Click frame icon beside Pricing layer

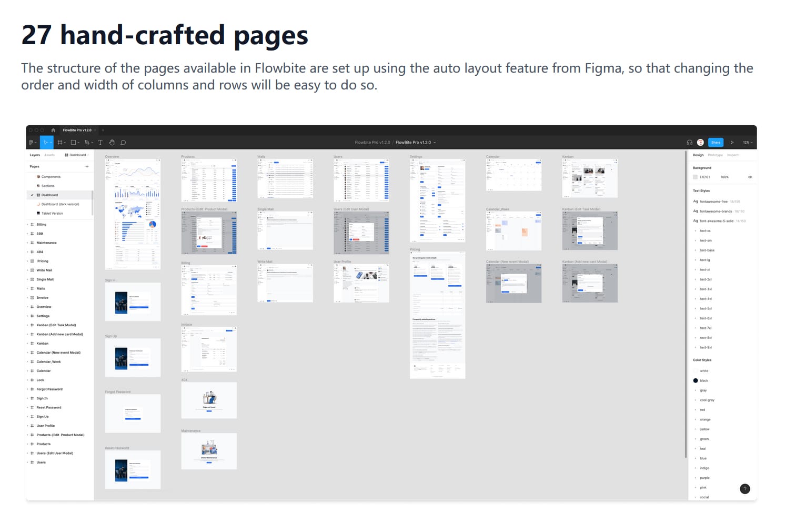[x=32, y=261]
